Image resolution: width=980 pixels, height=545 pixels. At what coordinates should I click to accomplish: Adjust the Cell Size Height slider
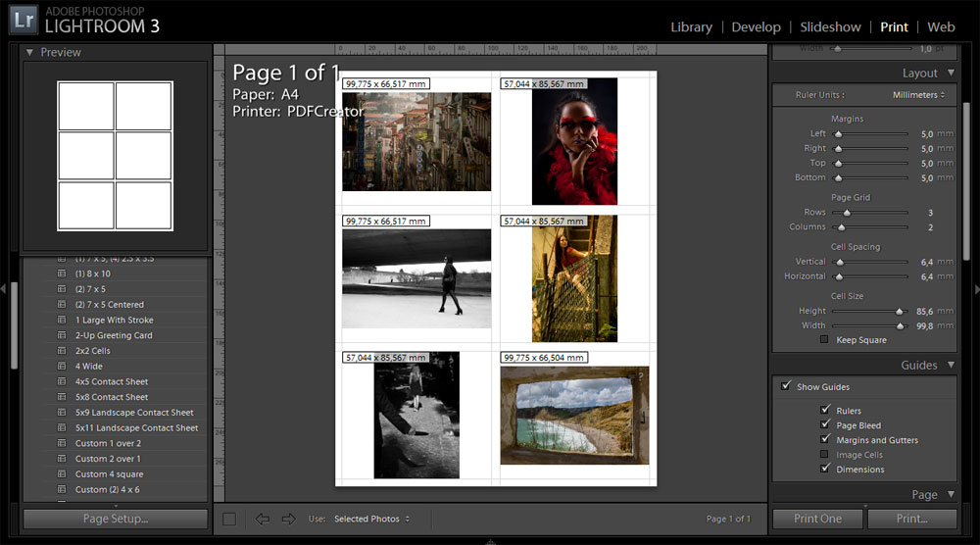point(899,312)
